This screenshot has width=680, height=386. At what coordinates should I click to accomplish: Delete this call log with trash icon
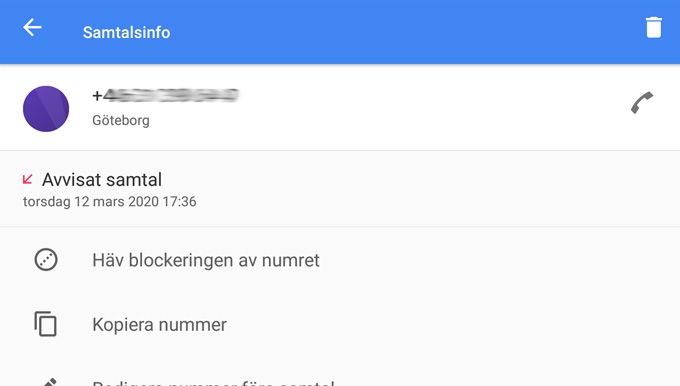[654, 27]
